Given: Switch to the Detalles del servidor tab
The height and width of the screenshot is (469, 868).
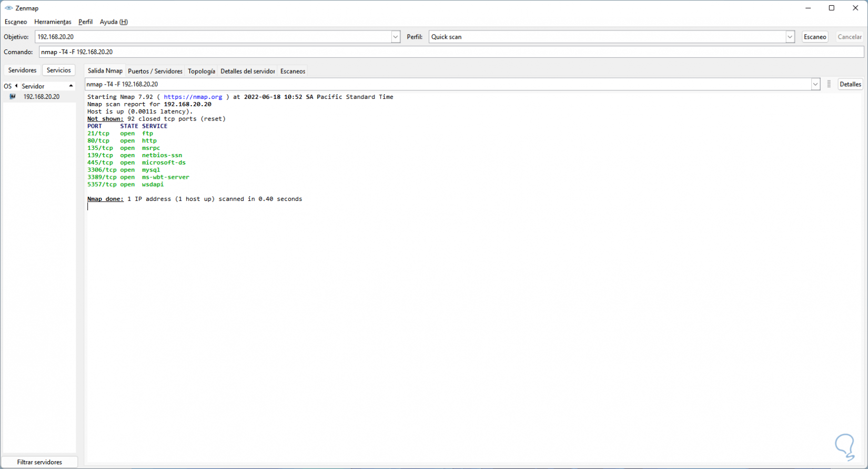Looking at the screenshot, I should [247, 71].
